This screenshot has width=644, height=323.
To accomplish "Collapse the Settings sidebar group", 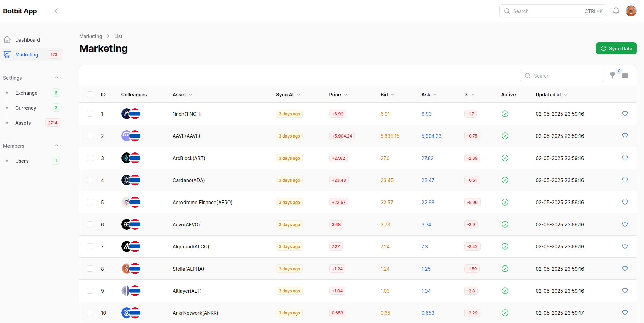I will click(x=57, y=78).
